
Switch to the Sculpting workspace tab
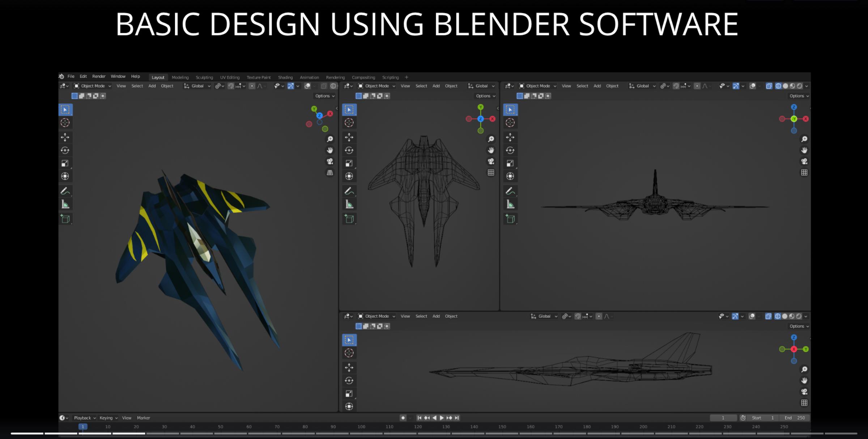(204, 77)
